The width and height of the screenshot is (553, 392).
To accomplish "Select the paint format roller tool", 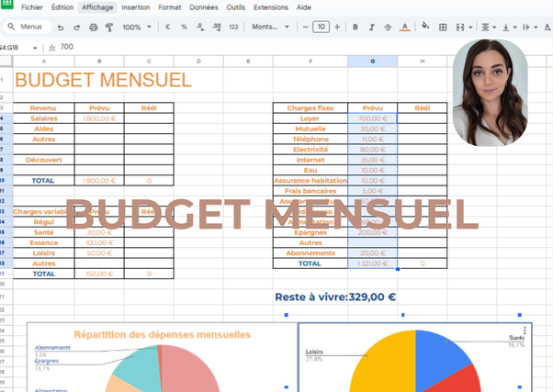I will click(109, 28).
